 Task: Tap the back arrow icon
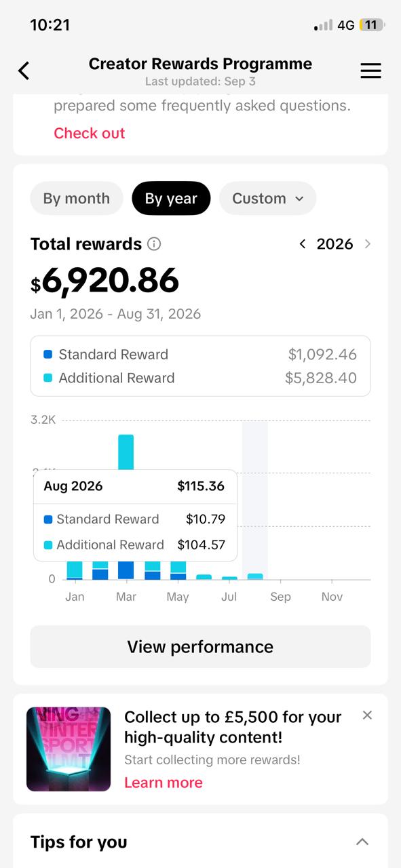(x=24, y=71)
